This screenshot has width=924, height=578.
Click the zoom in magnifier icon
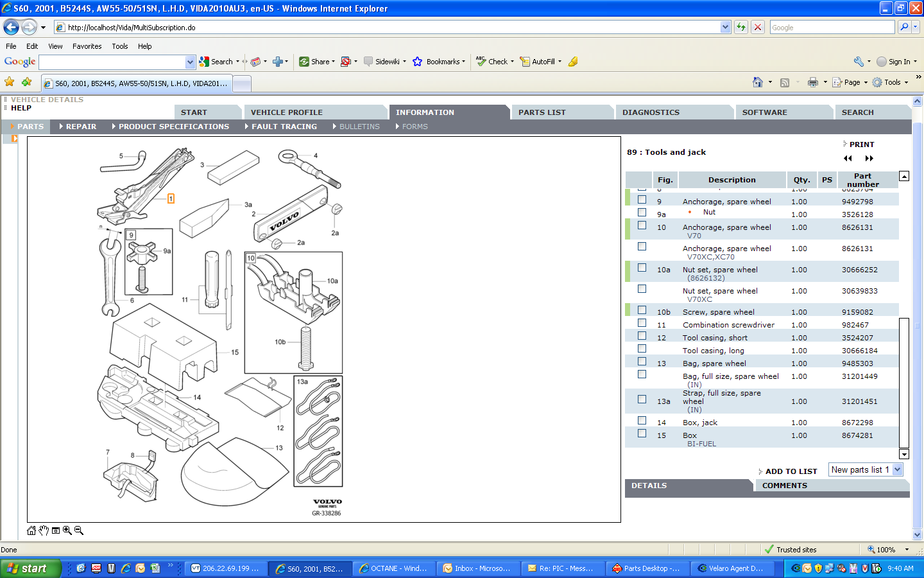pyautogui.click(x=67, y=530)
